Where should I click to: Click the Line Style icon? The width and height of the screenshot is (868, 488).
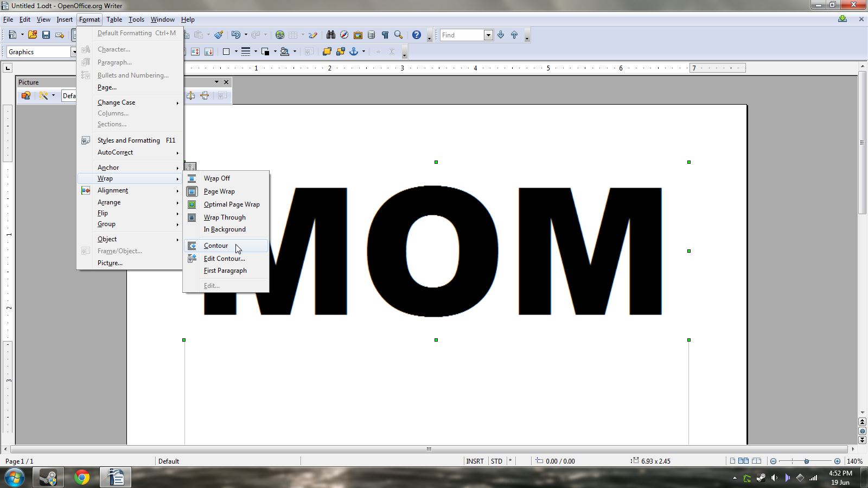[246, 52]
